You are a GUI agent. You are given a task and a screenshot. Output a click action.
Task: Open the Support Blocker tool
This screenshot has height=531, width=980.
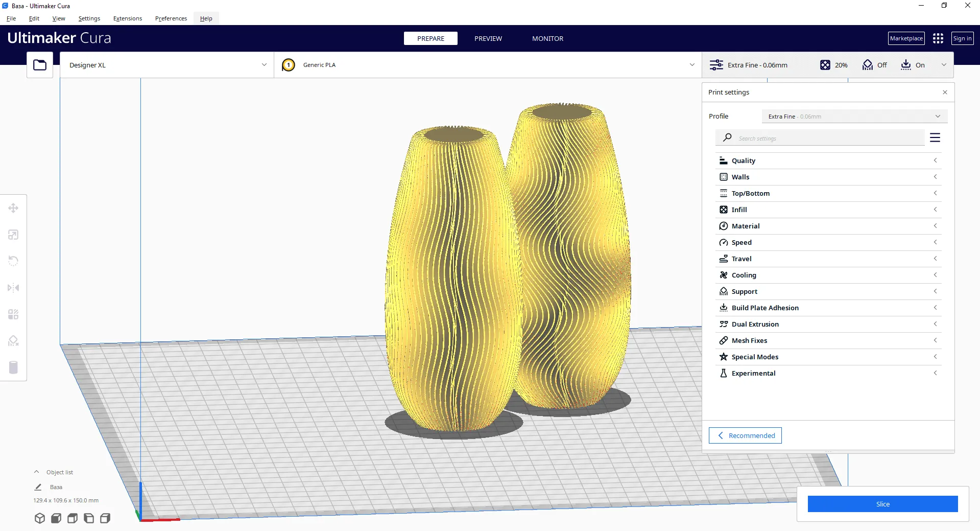(x=13, y=341)
